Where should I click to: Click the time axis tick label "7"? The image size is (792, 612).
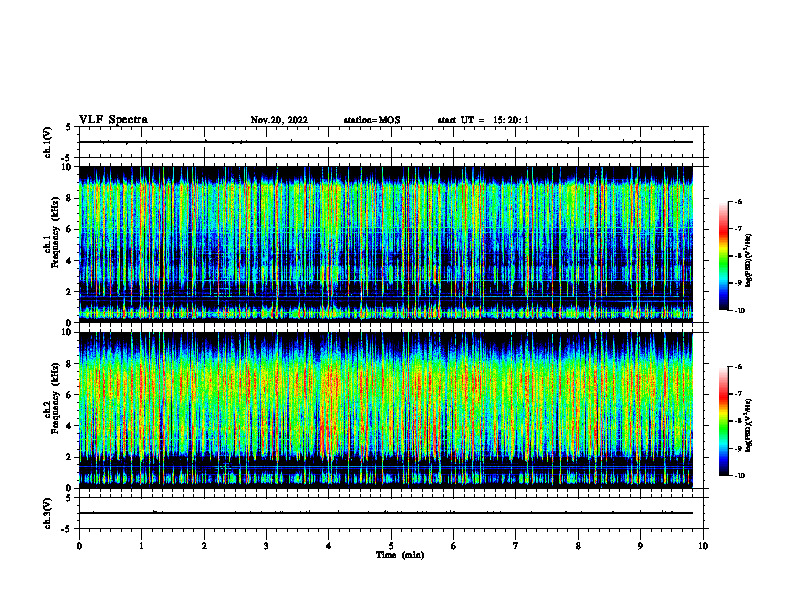pyautogui.click(x=516, y=546)
